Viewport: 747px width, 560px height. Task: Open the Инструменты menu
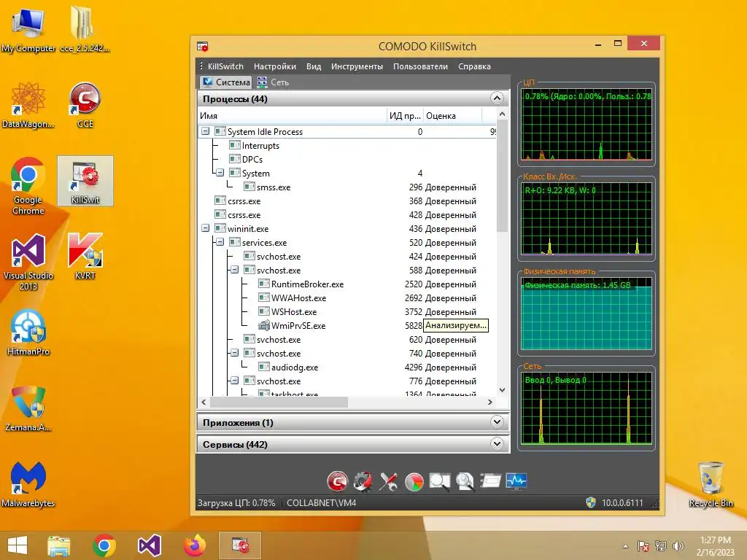[357, 66]
